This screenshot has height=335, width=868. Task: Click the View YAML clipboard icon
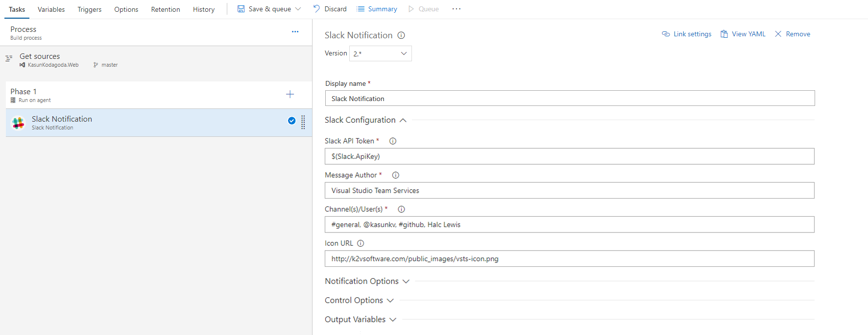click(x=724, y=34)
